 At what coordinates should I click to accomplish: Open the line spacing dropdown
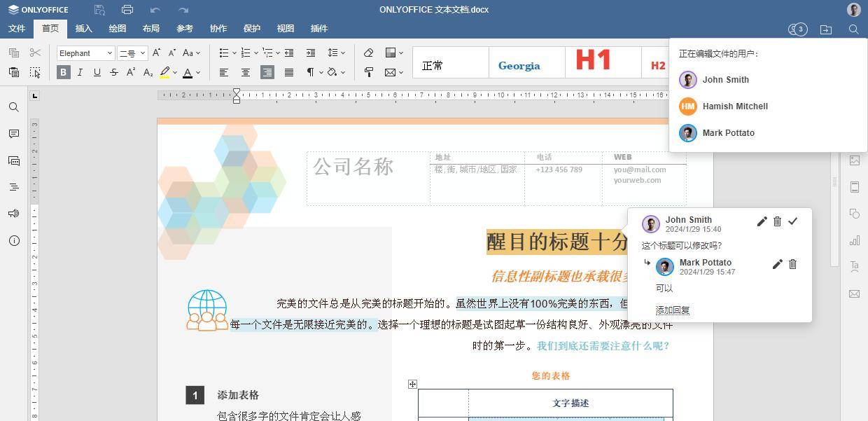click(335, 53)
